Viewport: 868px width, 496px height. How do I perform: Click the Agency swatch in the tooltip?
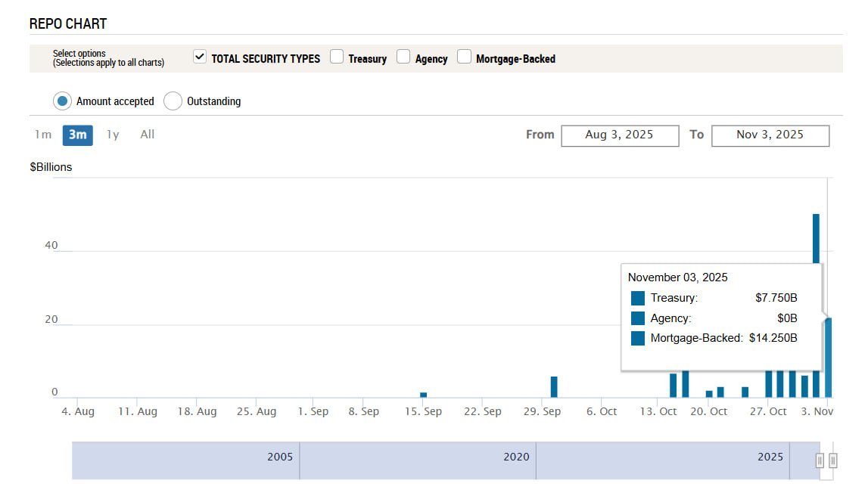click(x=638, y=318)
